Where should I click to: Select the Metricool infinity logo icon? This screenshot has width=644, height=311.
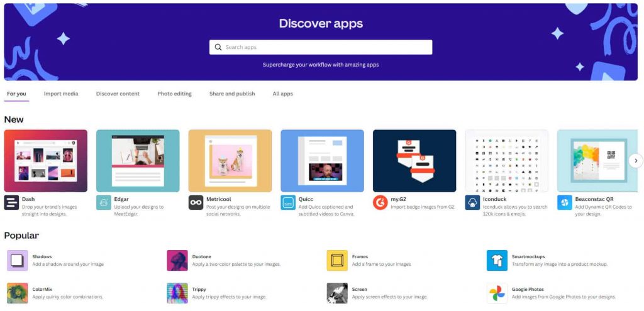pyautogui.click(x=196, y=202)
